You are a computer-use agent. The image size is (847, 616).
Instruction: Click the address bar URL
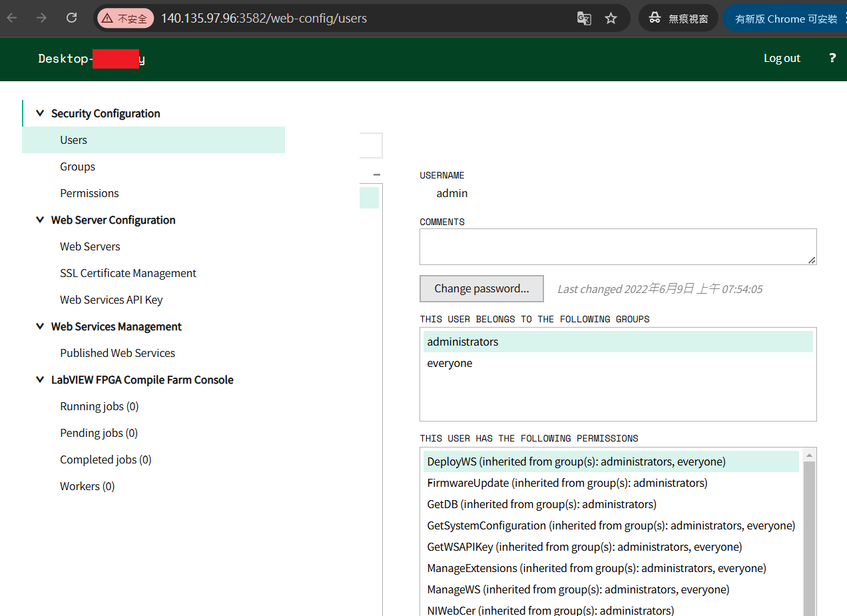click(x=264, y=19)
